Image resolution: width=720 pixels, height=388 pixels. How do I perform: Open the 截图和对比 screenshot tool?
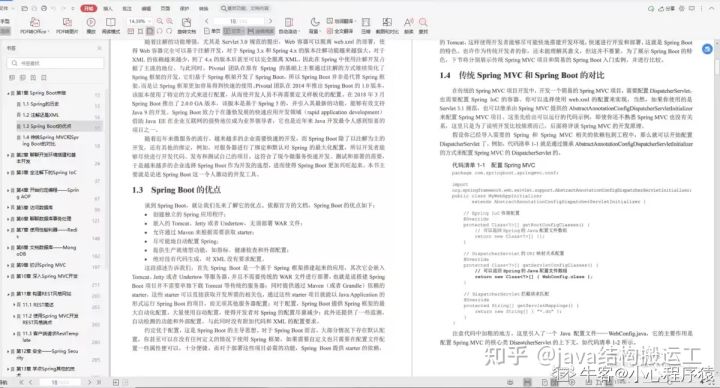(387, 25)
